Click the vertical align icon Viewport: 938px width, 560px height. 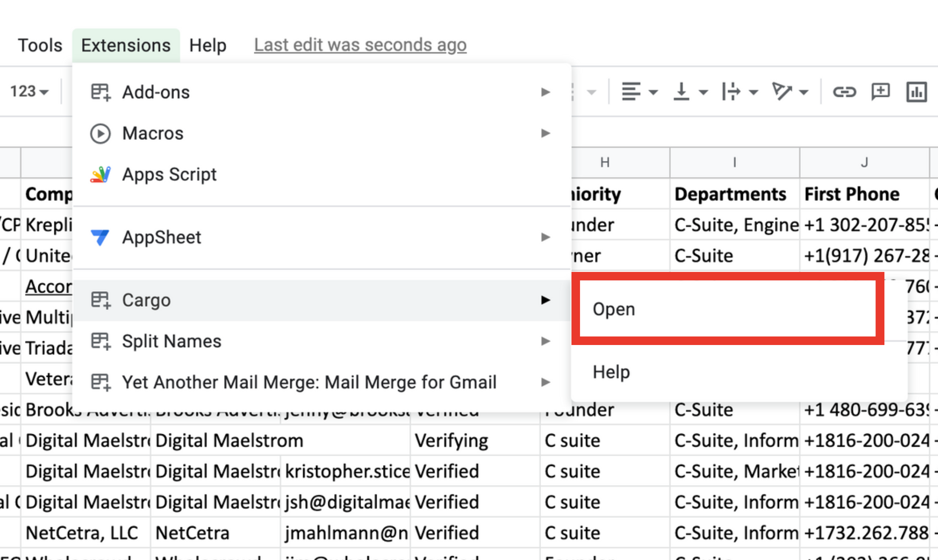(x=681, y=91)
